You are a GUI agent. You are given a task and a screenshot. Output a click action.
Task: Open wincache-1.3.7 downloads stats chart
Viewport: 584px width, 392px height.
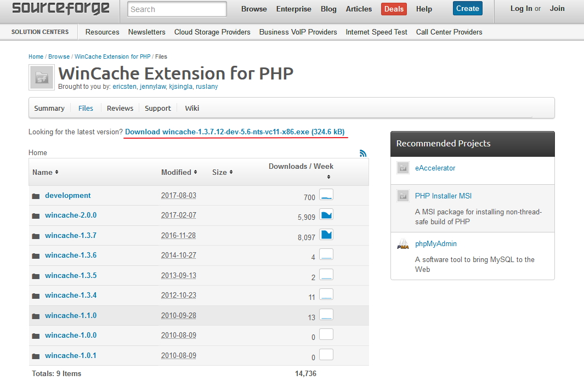click(326, 235)
